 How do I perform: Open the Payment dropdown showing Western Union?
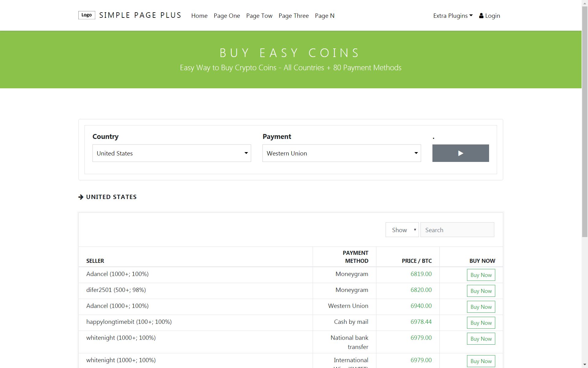pos(341,153)
